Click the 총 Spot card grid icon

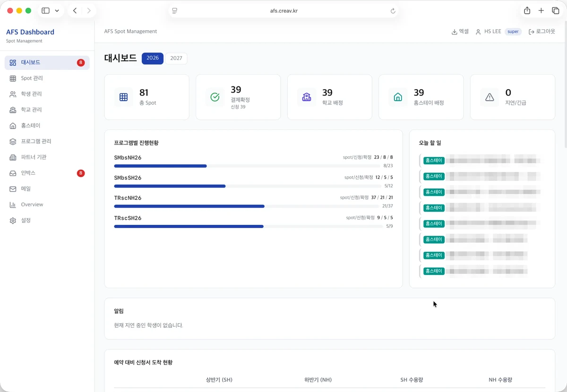(x=123, y=97)
